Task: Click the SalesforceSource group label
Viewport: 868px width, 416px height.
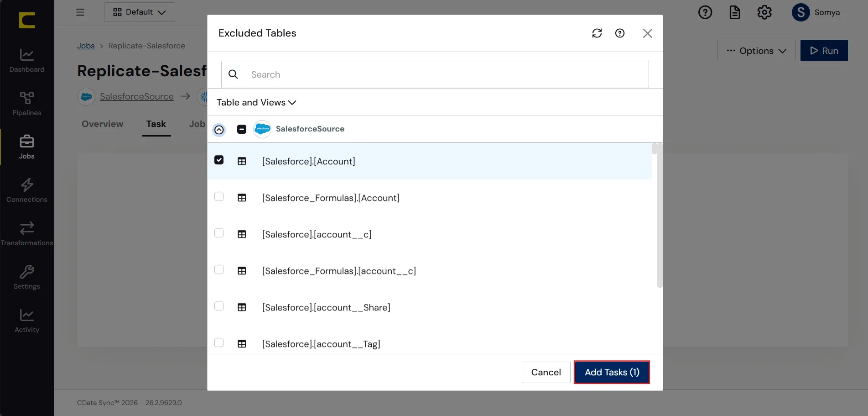Action: (x=310, y=129)
